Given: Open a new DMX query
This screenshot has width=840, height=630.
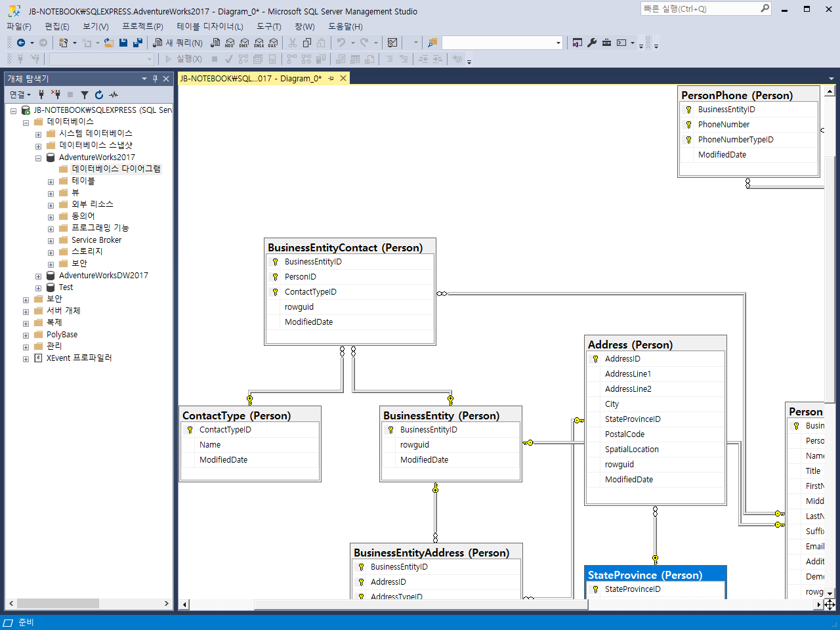Looking at the screenshot, I should click(x=244, y=43).
